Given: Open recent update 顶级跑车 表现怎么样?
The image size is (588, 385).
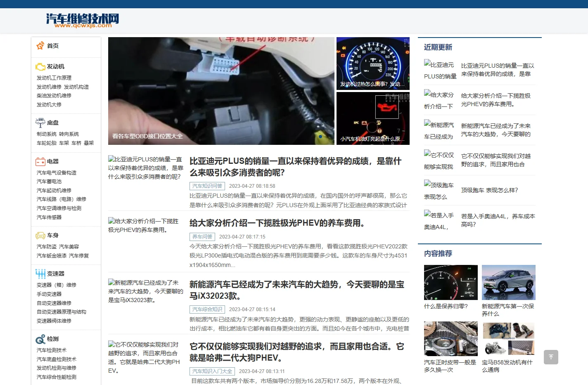Looking at the screenshot, I should [x=489, y=190].
